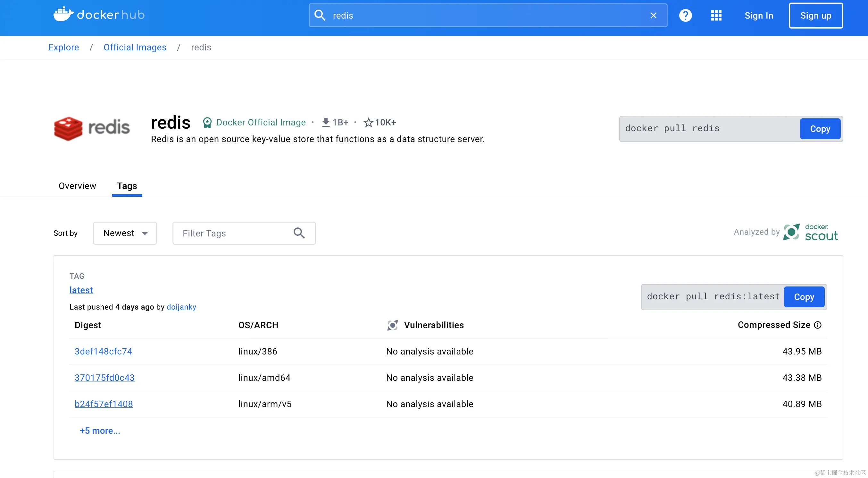This screenshot has width=868, height=478.
Task: Click the 40.89 MB size value
Action: 802,404
